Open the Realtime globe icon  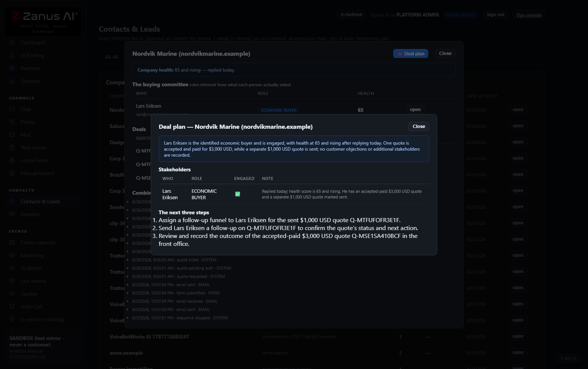point(12,68)
